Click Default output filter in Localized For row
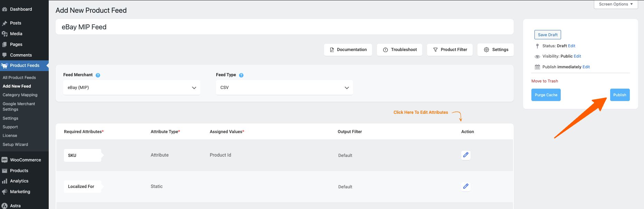 [x=345, y=187]
